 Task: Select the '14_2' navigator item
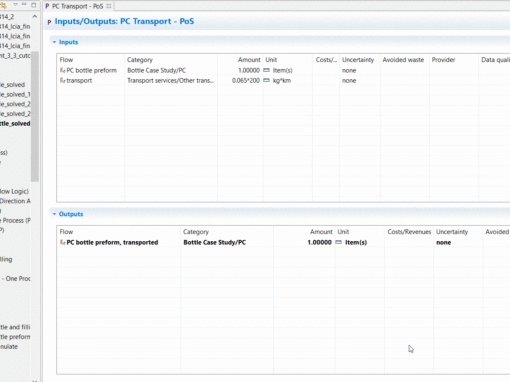7,17
